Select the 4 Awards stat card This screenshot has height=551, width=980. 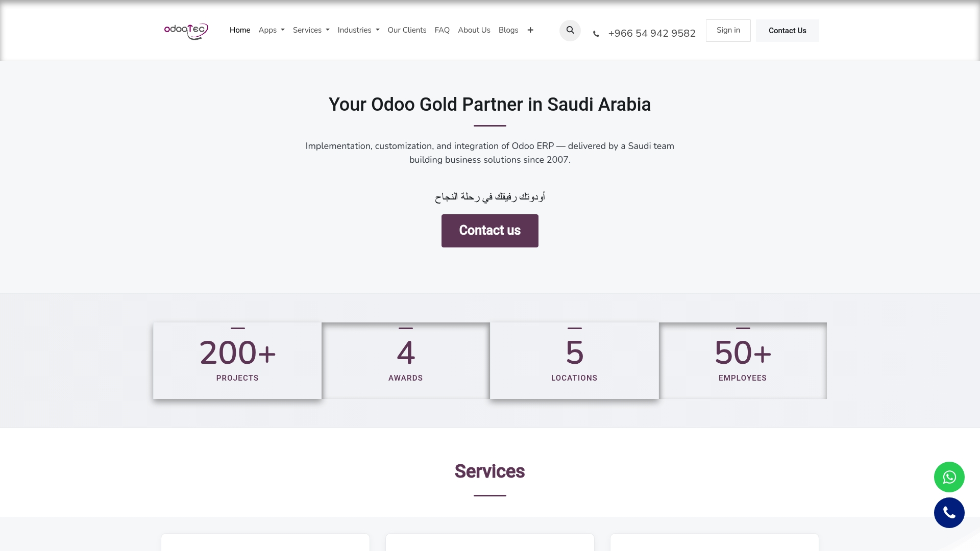406,360
